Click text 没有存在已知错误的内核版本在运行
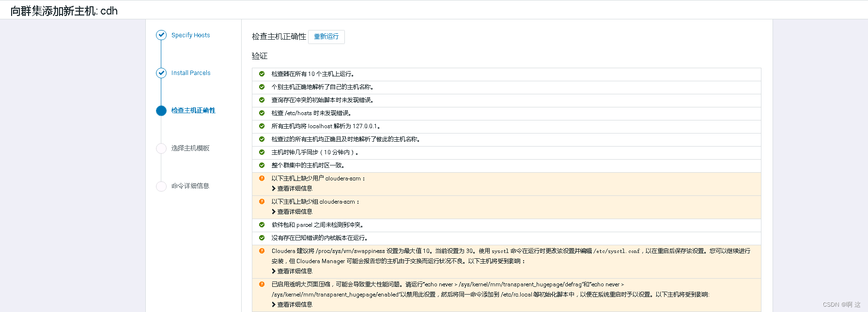The image size is (868, 312). click(320, 238)
